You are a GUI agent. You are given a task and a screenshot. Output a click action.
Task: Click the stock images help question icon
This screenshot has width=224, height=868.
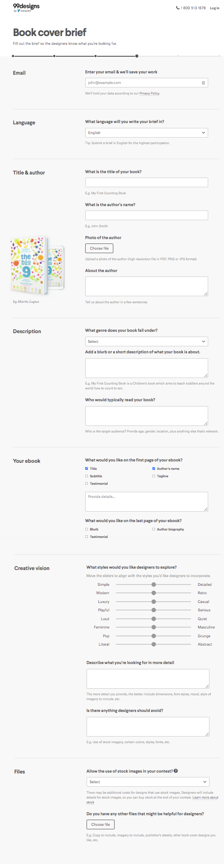click(176, 771)
